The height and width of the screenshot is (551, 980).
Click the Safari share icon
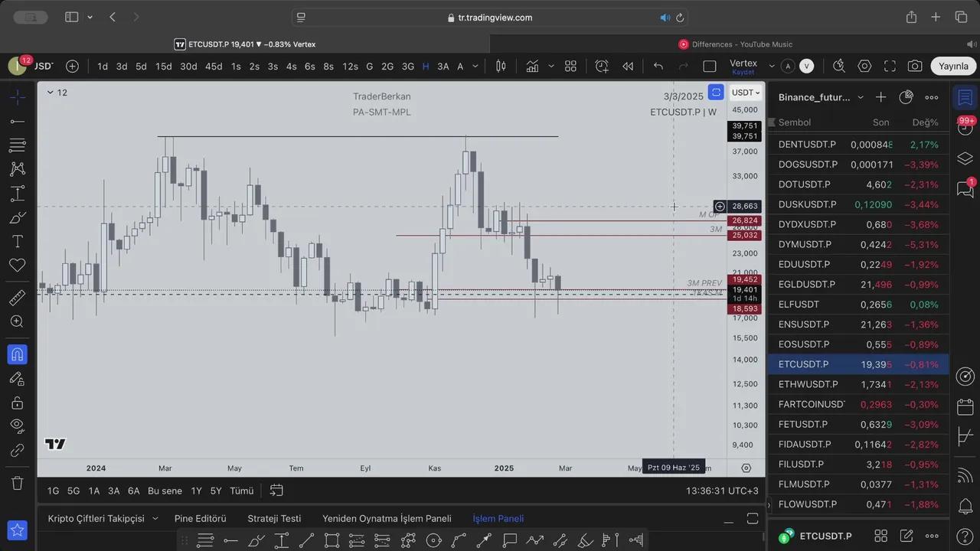(911, 17)
